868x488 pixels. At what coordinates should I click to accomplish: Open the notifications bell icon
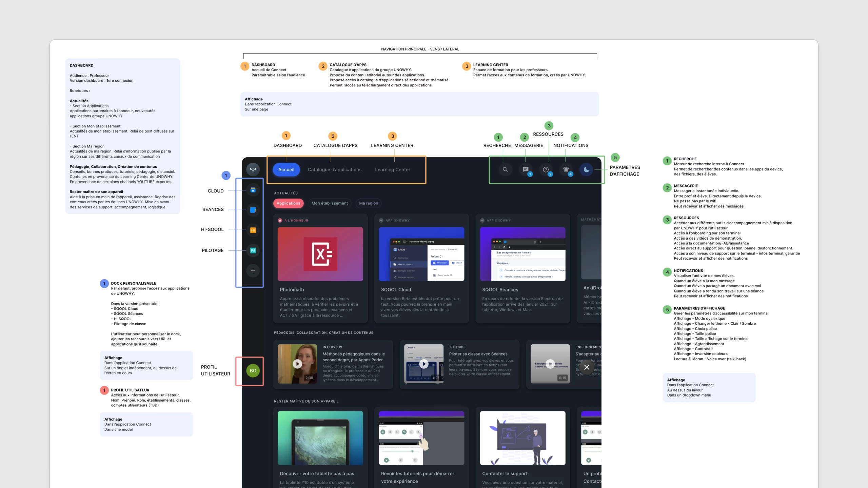[566, 169]
